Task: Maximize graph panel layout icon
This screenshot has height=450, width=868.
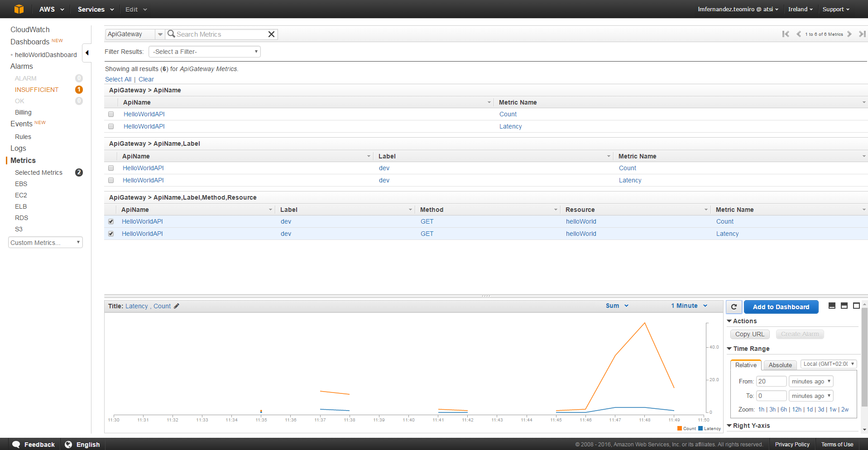Action: [856, 306]
